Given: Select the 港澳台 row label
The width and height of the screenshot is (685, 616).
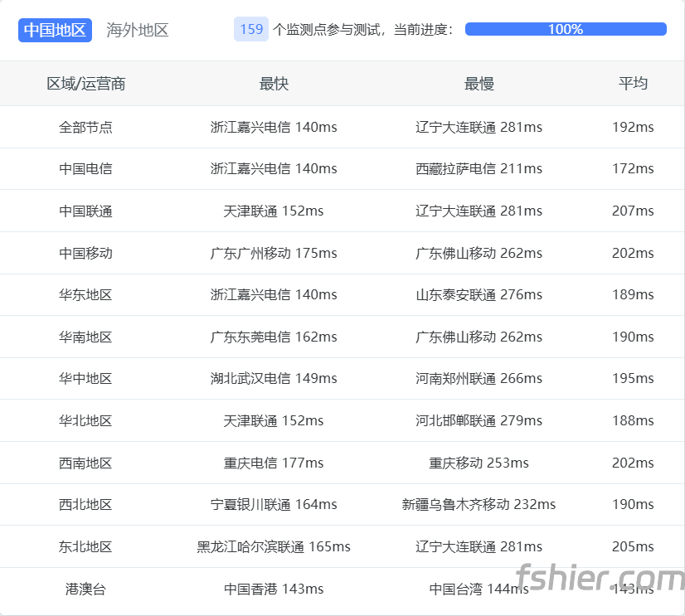Looking at the screenshot, I should tap(85, 589).
